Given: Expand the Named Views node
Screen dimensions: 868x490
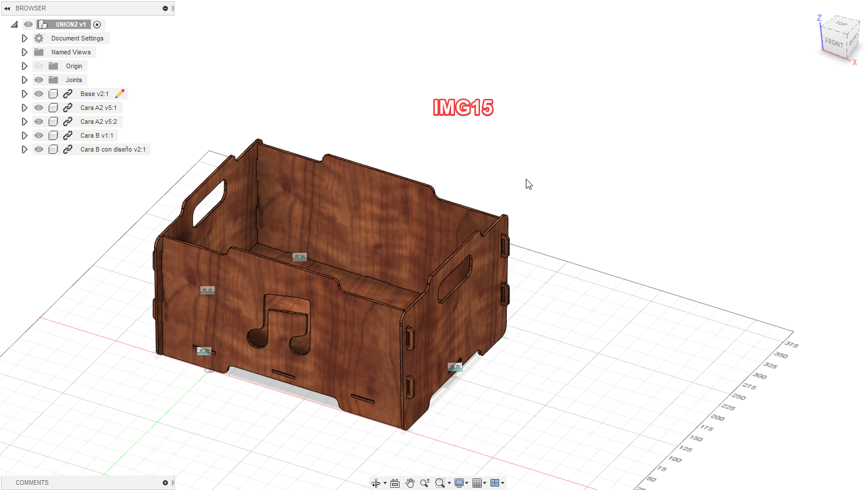Looking at the screenshot, I should pos(24,52).
